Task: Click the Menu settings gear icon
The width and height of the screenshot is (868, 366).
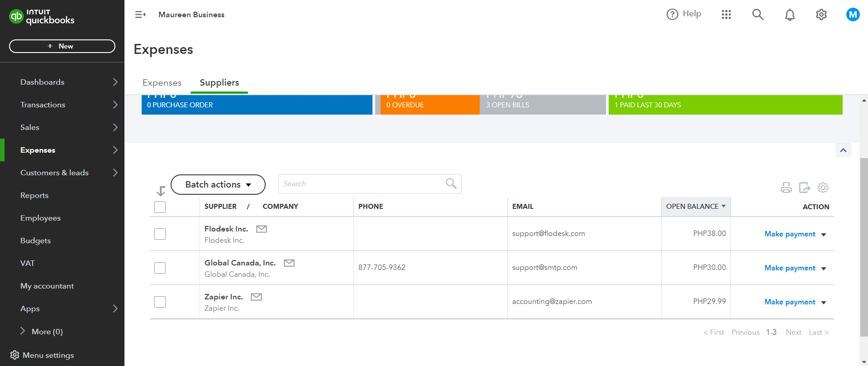Action: click(x=14, y=355)
